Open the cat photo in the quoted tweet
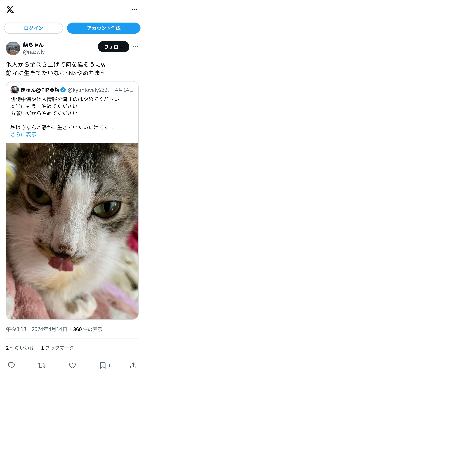This screenshot has width=476, height=450. tap(72, 231)
